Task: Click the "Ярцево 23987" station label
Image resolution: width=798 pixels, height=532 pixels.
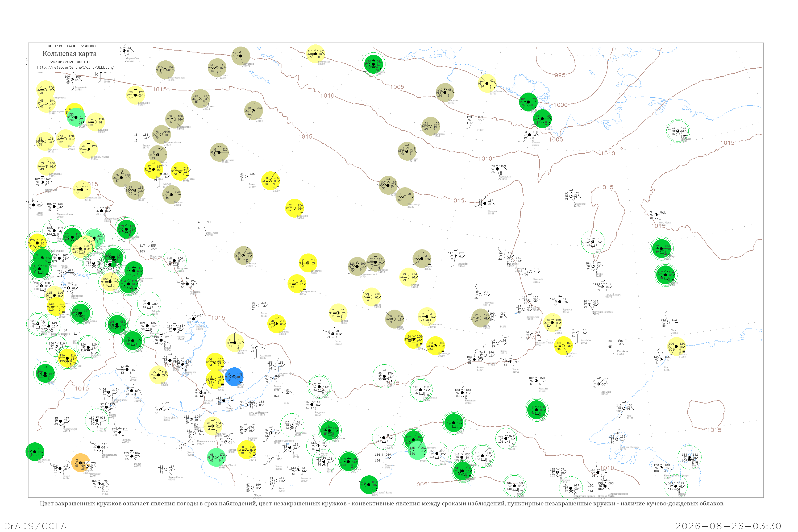Action: pos(141,199)
